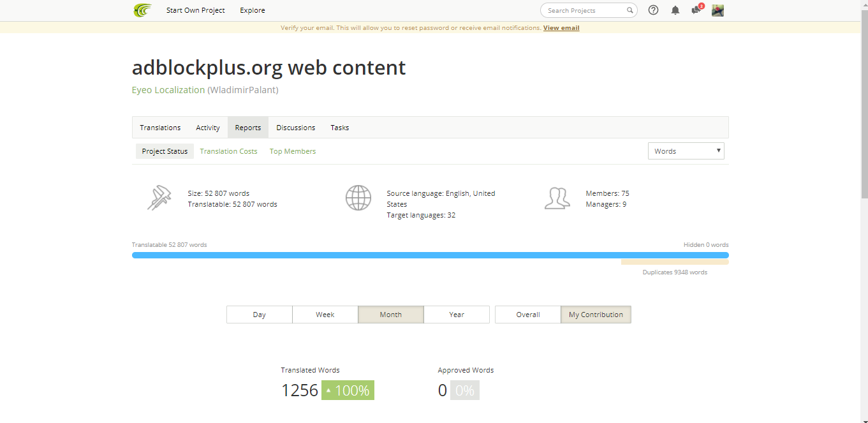The height and width of the screenshot is (423, 868).
Task: Select the Day period toggle
Action: [260, 315]
